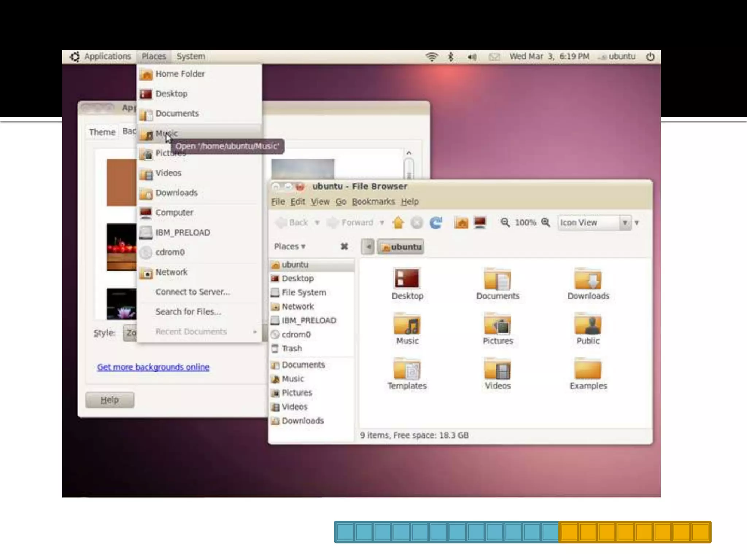Open the Get more backgrounds online link

click(x=153, y=367)
